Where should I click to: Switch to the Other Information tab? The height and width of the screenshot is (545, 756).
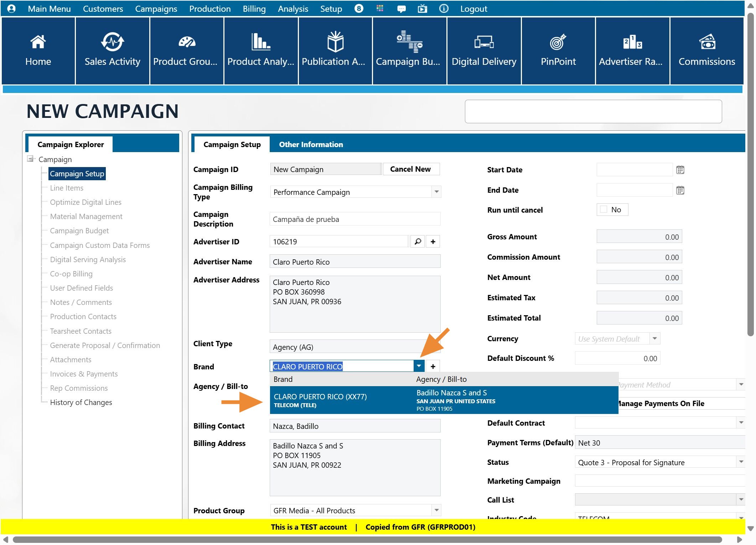click(311, 144)
